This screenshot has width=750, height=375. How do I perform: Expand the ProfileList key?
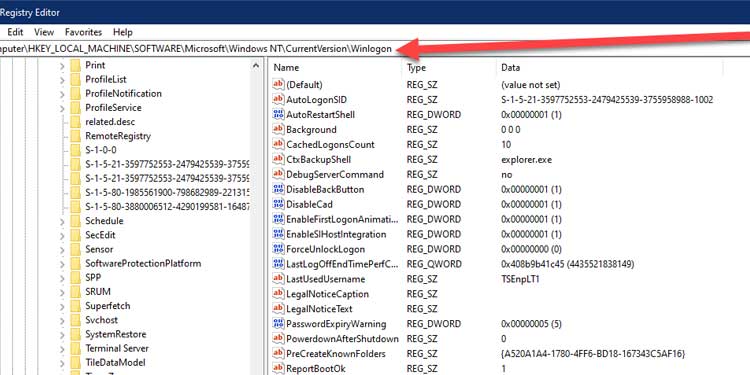click(62, 79)
